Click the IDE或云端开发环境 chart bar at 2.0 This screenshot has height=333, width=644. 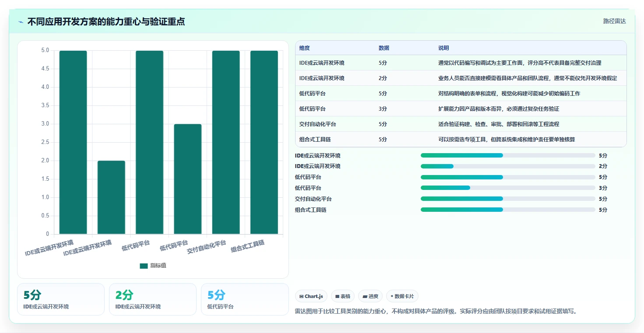[111, 197]
